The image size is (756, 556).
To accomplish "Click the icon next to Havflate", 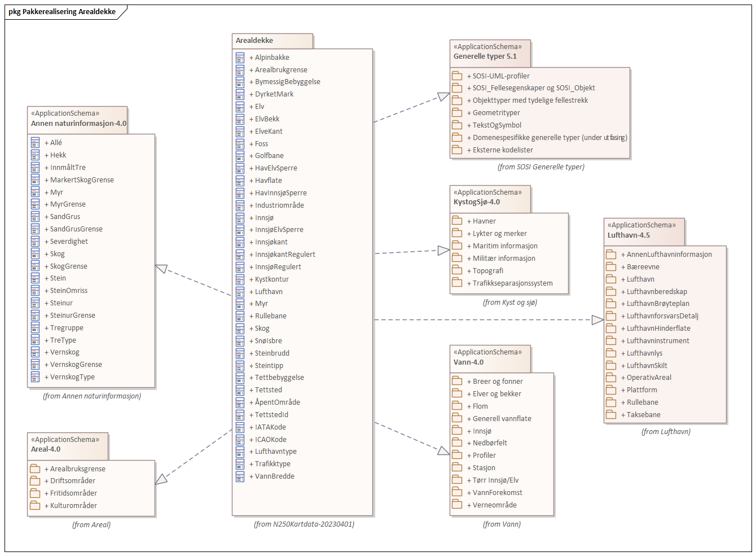I will point(240,181).
